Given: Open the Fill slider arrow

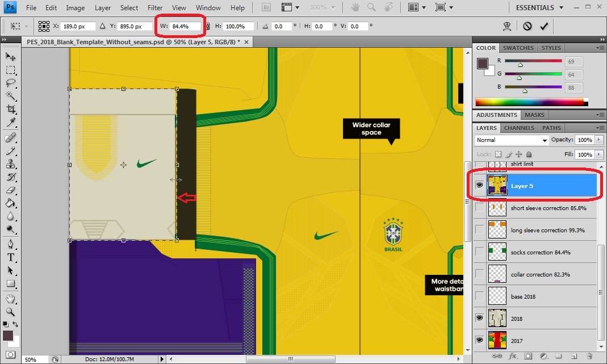Looking at the screenshot, I should coord(599,154).
